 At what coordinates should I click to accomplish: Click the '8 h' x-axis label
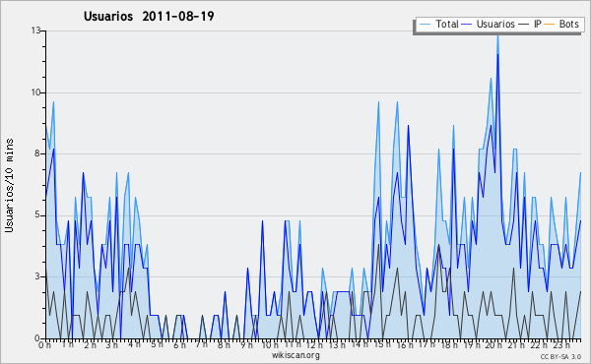[224, 344]
